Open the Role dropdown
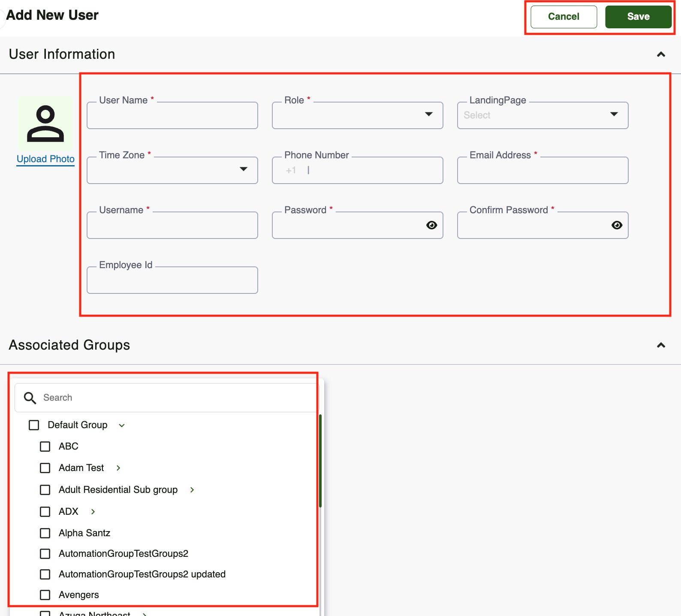681x616 pixels. pyautogui.click(x=358, y=115)
